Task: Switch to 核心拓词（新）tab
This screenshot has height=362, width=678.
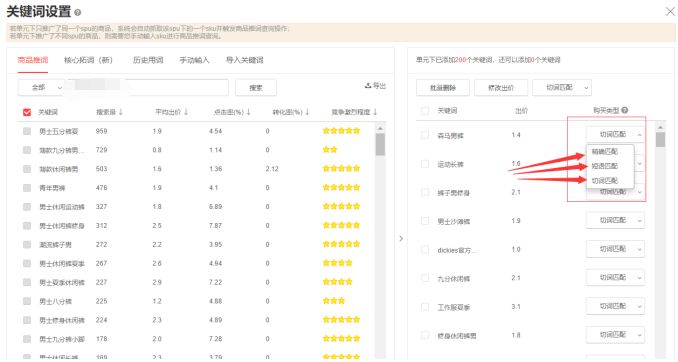Action: click(88, 60)
